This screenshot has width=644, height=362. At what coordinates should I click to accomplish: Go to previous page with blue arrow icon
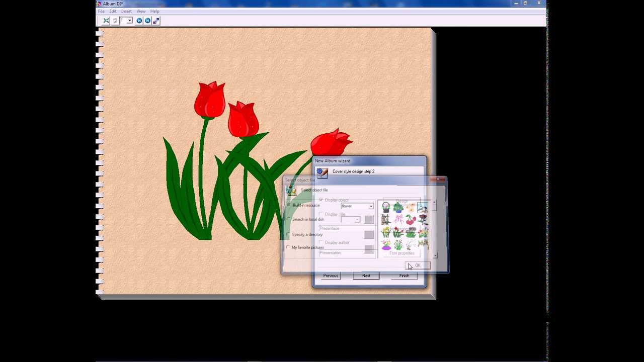tap(139, 21)
